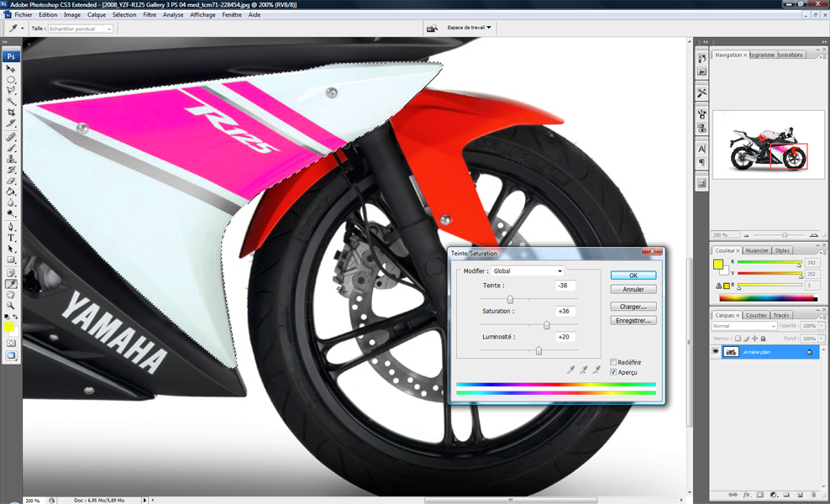Enable the Redéfinir checkbox
830x504 pixels.
(x=613, y=362)
